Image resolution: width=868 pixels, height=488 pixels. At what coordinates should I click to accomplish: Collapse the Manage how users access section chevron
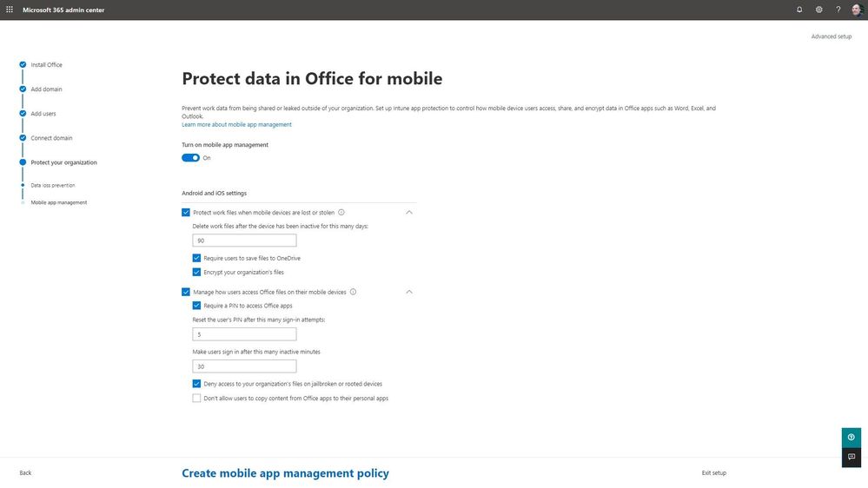tap(409, 293)
